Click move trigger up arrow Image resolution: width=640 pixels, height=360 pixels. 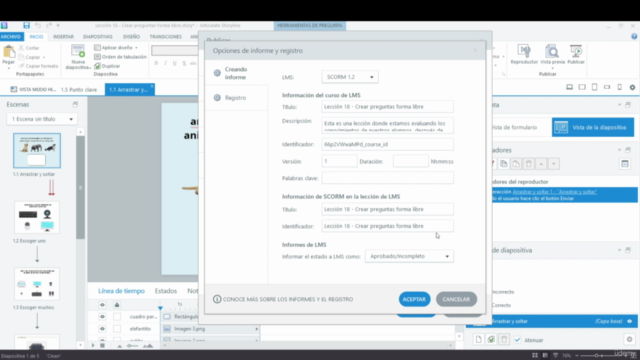point(541,164)
